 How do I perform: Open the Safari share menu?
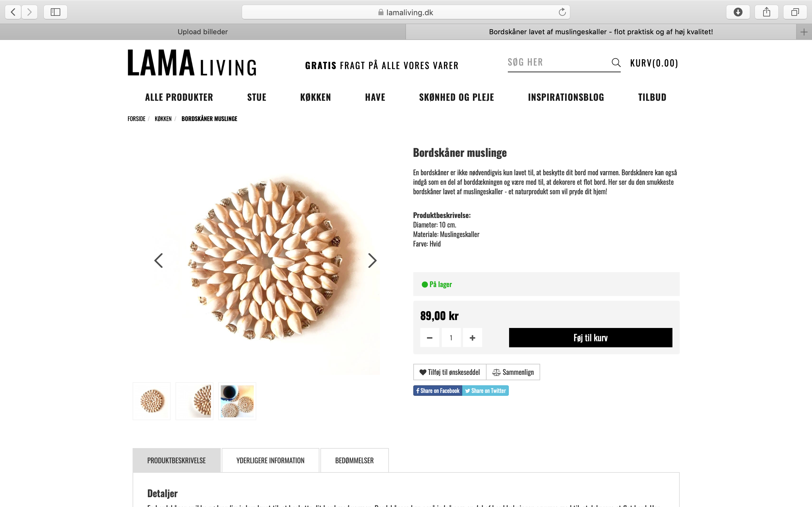766,12
